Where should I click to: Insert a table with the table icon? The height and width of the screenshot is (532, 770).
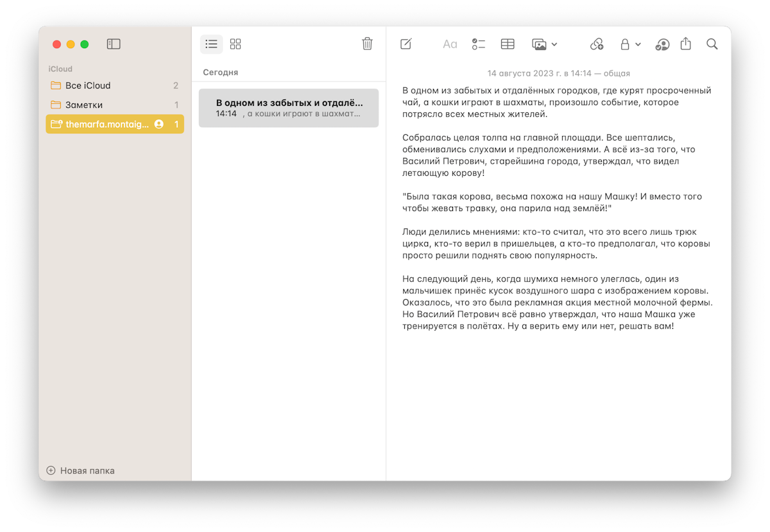(508, 44)
